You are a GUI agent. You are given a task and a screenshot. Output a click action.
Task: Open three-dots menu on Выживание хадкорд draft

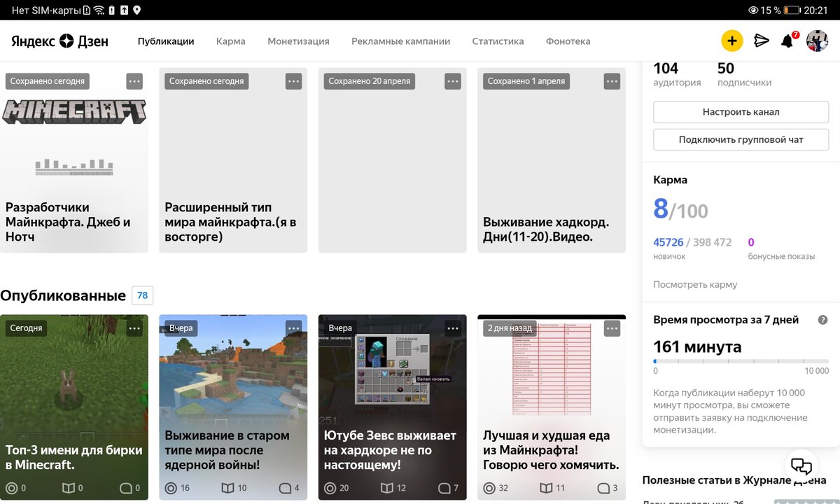click(612, 81)
